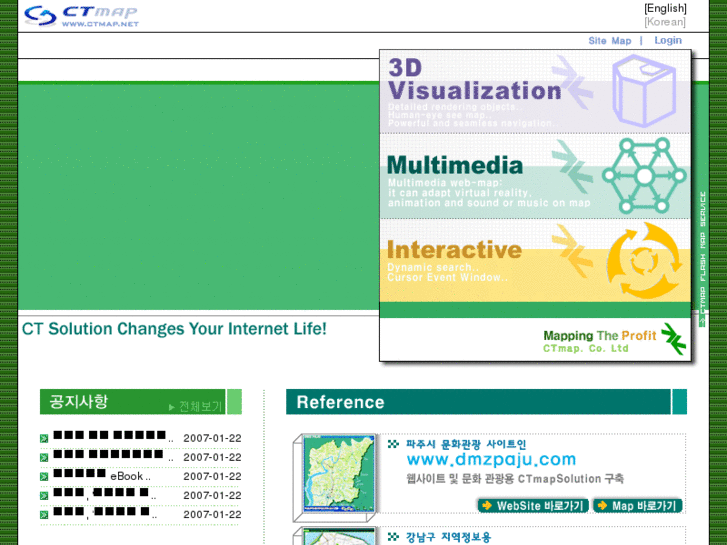Screen dimensions: 727x545
Task: Click the CT Solution Changes Your Internet Life slogan
Action: pyautogui.click(x=174, y=329)
